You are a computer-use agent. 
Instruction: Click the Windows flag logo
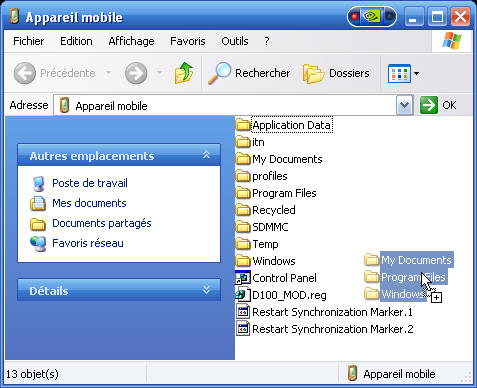point(452,41)
